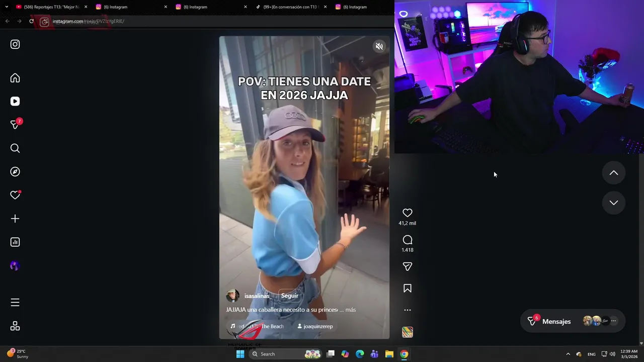Screen dimensions: 644x362
Task: Open Search in the Instagram sidebar
Action: (15, 148)
